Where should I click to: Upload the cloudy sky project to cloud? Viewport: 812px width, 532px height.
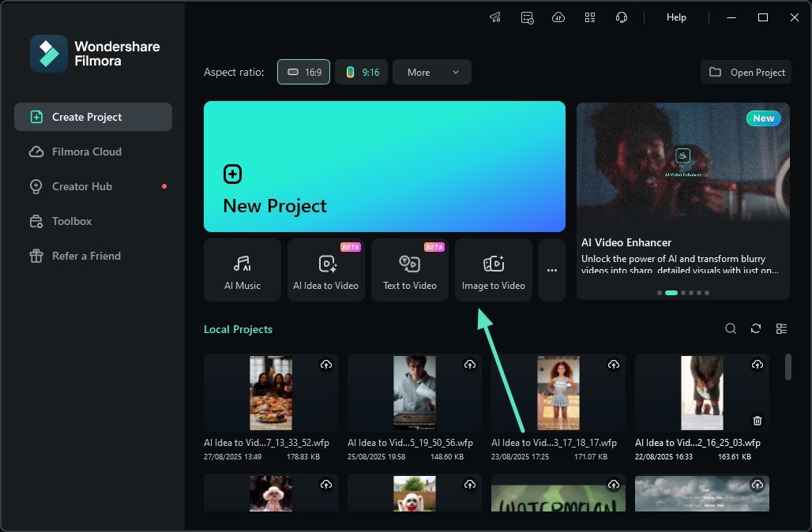[x=757, y=485]
